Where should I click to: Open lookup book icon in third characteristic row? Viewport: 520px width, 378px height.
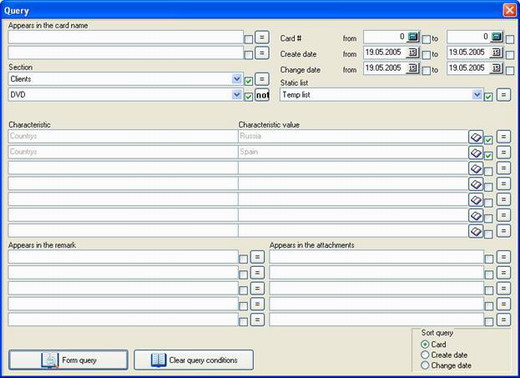click(476, 168)
